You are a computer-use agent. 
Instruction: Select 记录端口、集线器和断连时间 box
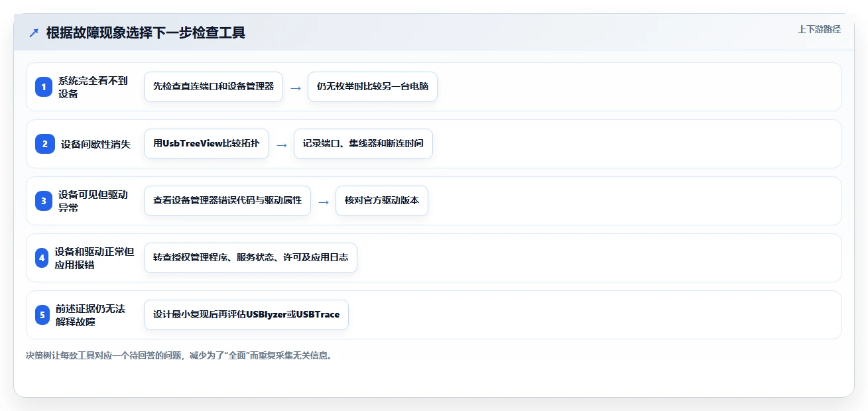click(x=363, y=144)
